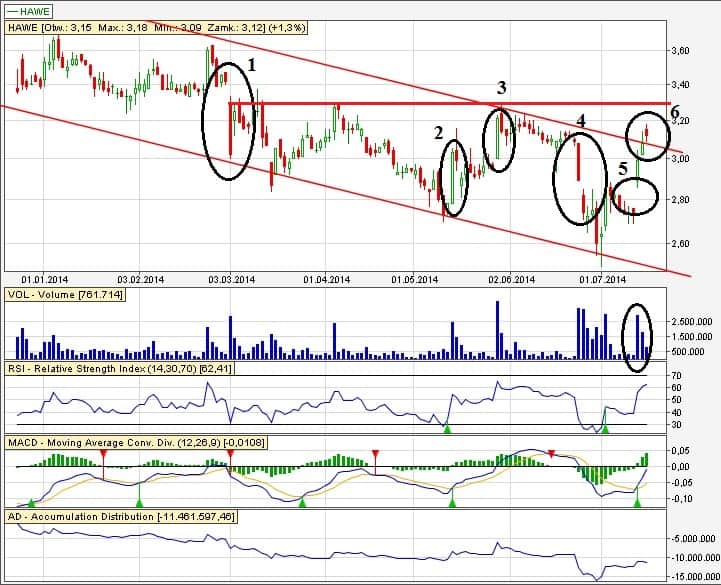The height and width of the screenshot is (585, 721).
Task: Click the rightmost green triangle on MACD
Action: (x=637, y=501)
